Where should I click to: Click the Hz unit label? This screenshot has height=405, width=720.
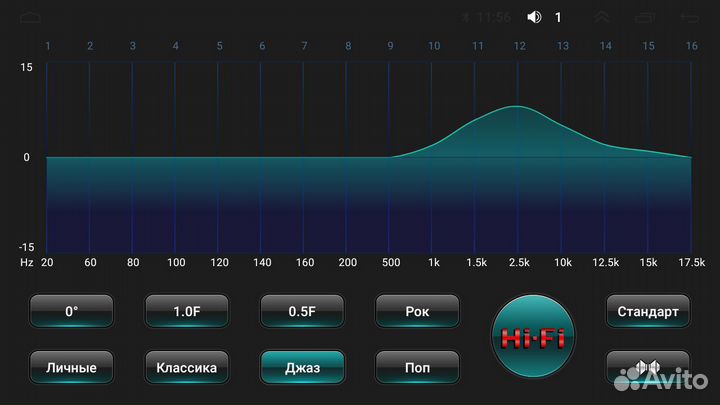tap(27, 263)
